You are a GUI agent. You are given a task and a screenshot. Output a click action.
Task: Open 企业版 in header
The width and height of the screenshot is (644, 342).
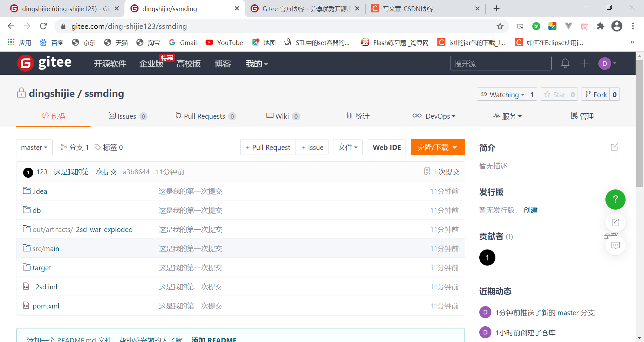tap(151, 63)
